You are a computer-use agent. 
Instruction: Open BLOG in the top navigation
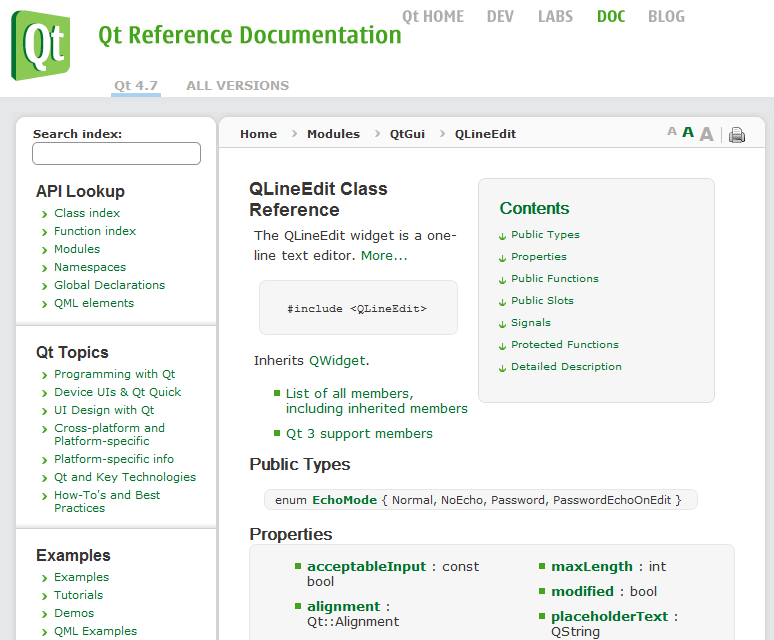[x=666, y=17]
